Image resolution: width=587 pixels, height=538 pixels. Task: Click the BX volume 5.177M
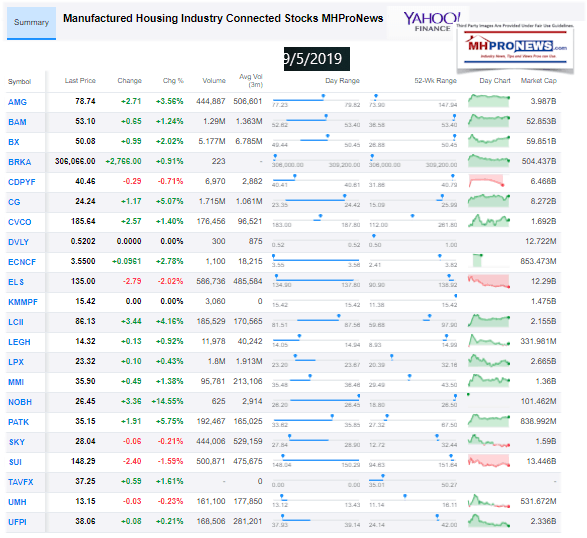pyautogui.click(x=212, y=142)
